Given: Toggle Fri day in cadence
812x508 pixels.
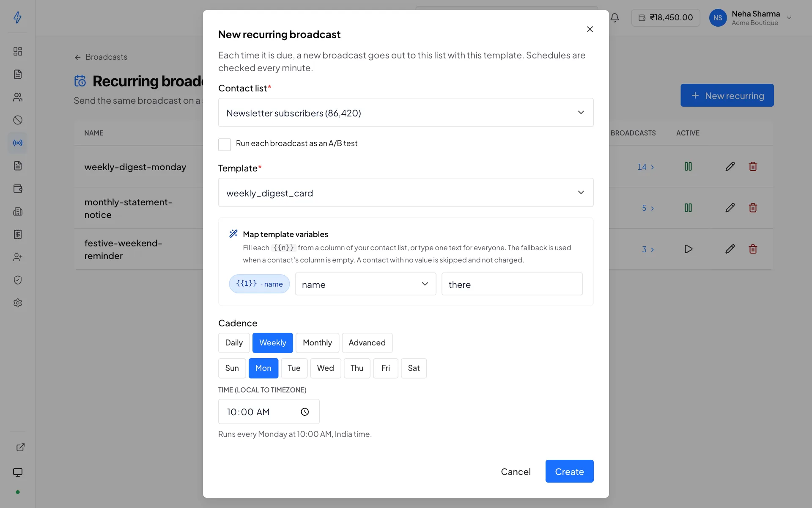Looking at the screenshot, I should point(385,368).
